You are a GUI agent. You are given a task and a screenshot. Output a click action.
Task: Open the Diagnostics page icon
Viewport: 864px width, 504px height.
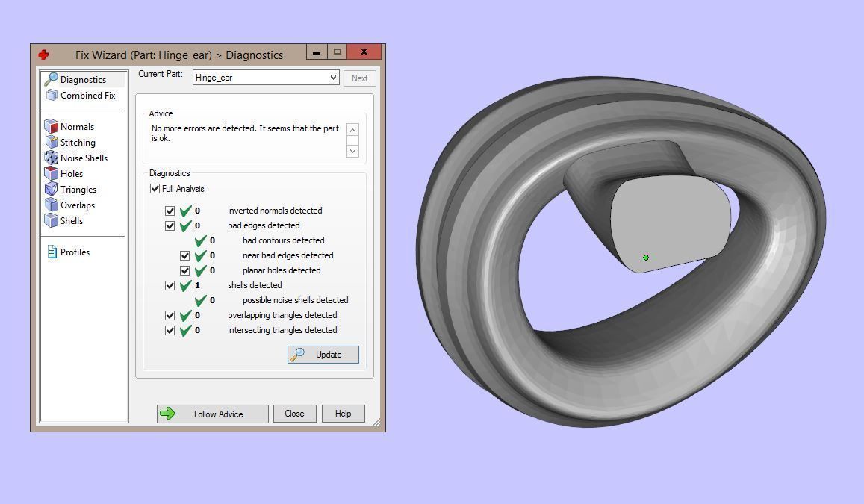(x=51, y=79)
